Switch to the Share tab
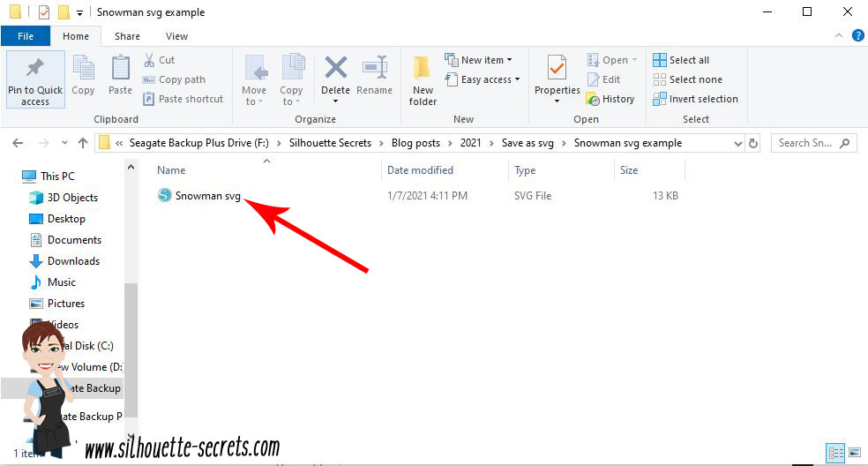This screenshot has width=868, height=466. [127, 36]
